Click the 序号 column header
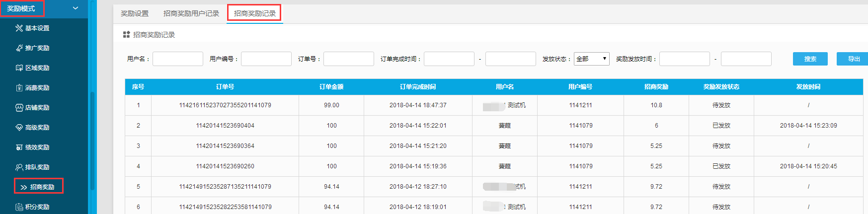Viewport: 868px width, 214px height. (138, 87)
